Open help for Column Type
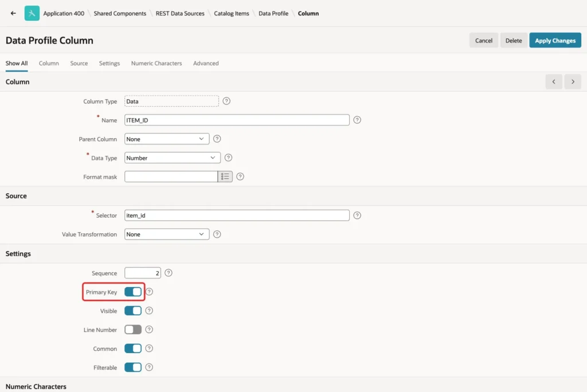 pyautogui.click(x=226, y=101)
